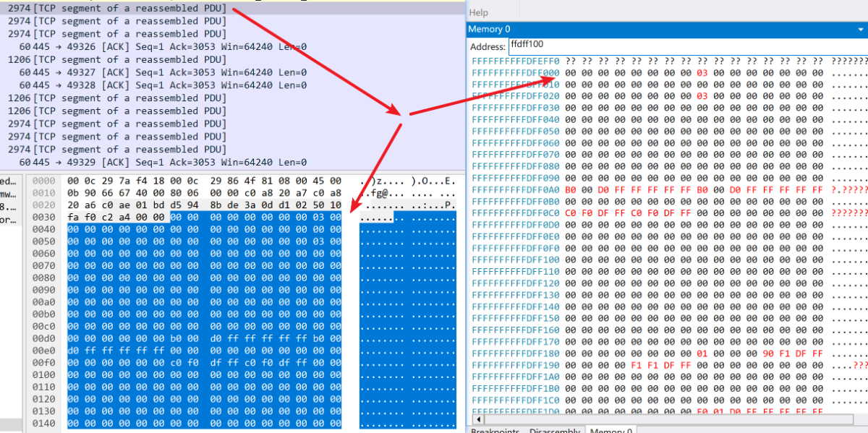Image resolution: width=868 pixels, height=433 pixels.
Task: Click memory address FFFFFFFFFFDFF0C0 row
Action: (x=669, y=213)
